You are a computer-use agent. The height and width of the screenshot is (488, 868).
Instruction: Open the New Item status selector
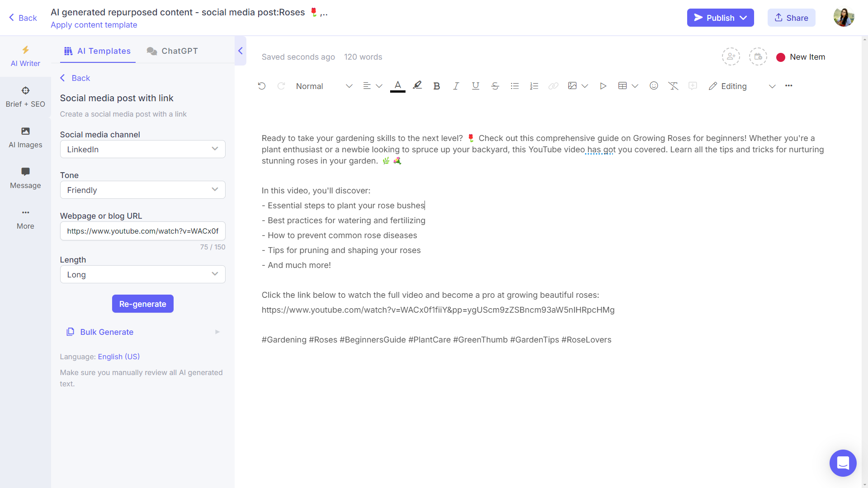(x=800, y=57)
